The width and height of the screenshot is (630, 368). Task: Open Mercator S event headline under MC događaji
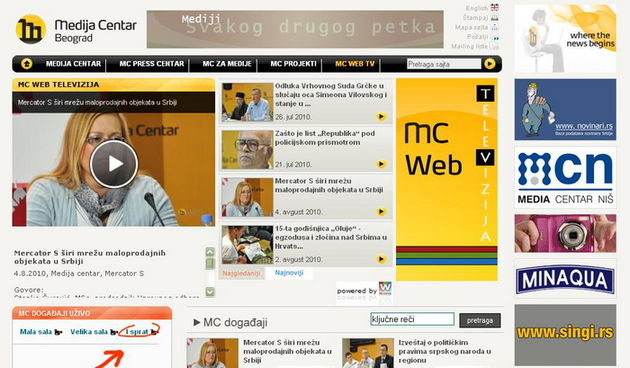click(287, 351)
